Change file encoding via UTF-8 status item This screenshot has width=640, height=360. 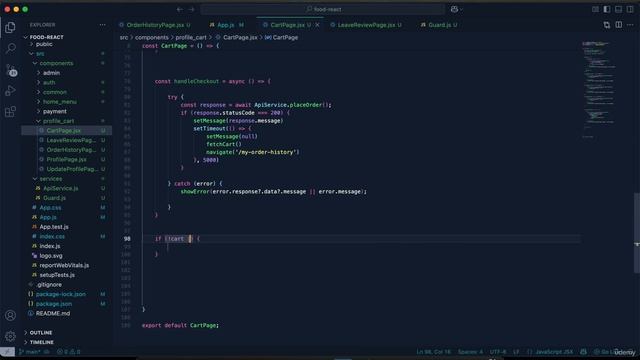tap(498, 351)
